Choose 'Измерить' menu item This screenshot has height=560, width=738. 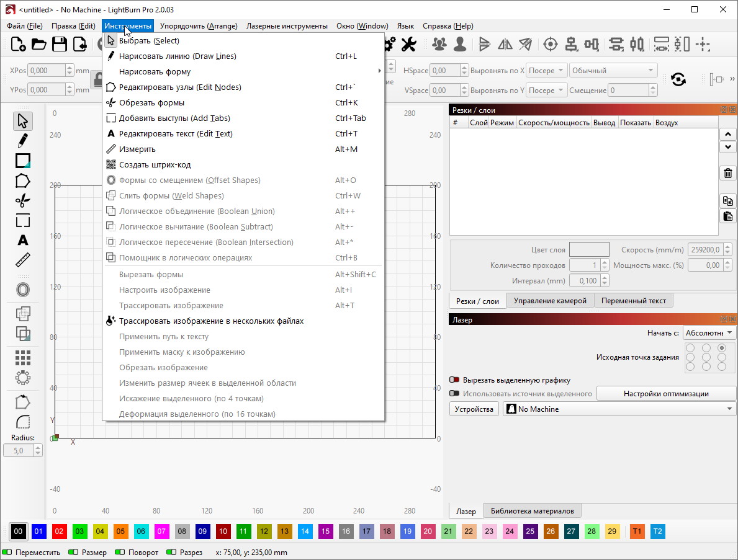[x=243, y=149]
